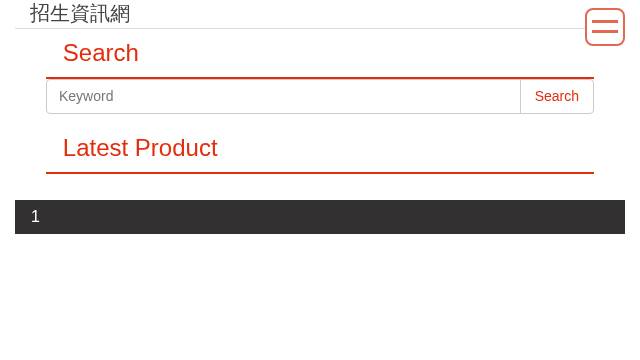This screenshot has width=640, height=360.
Task: Click the Search submit button
Action: (557, 96)
